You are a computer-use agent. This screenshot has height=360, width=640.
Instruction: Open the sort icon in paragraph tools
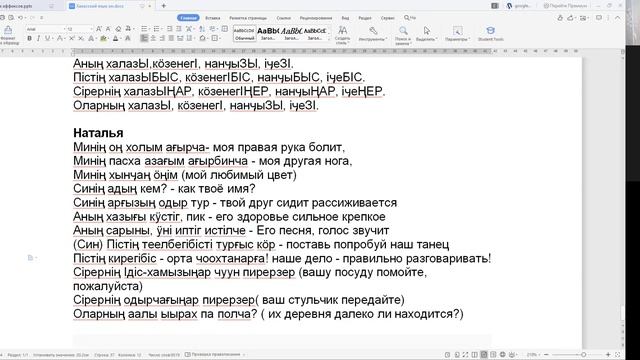pos(202,29)
